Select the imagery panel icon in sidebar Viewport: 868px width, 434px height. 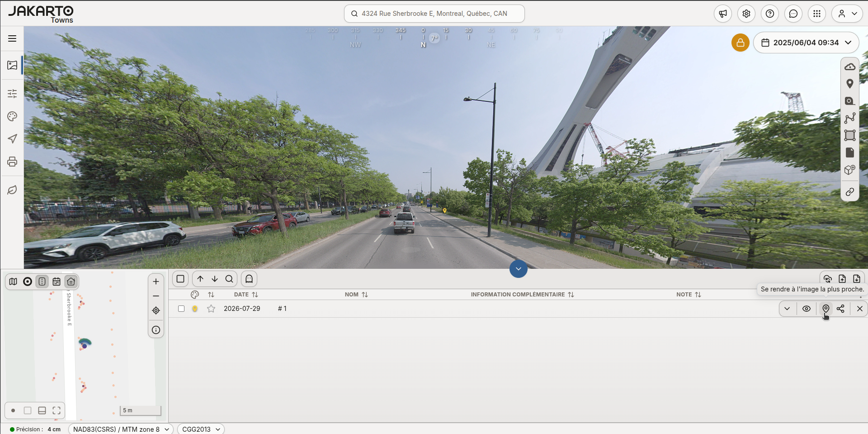pyautogui.click(x=12, y=65)
